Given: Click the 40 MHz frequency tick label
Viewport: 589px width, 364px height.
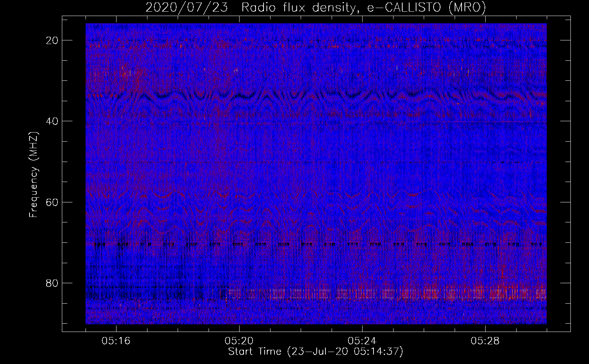Looking at the screenshot, I should [52, 121].
